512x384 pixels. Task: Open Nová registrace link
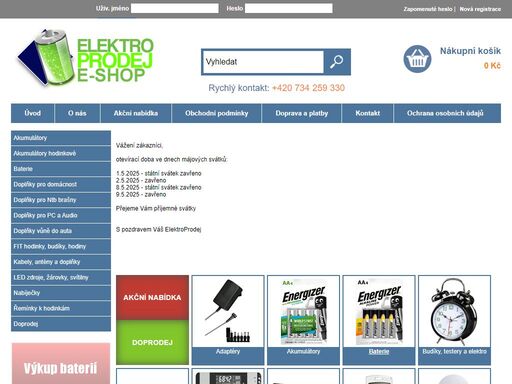point(480,9)
